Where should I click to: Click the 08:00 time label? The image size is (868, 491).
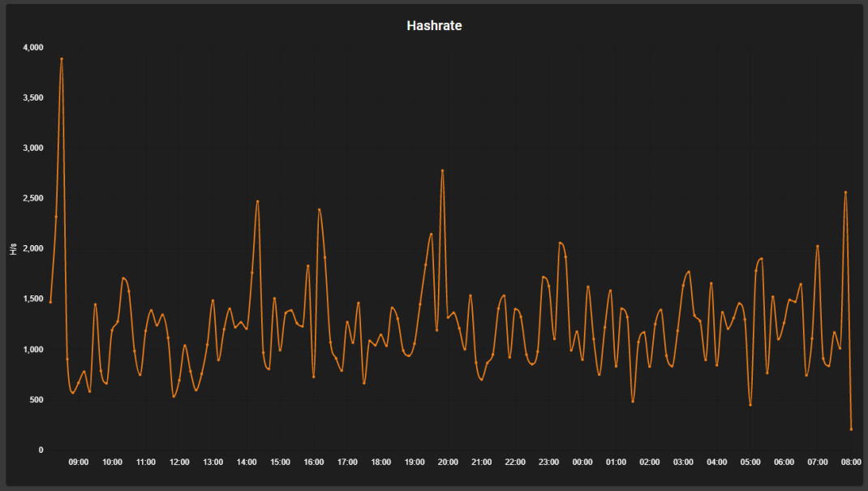point(851,463)
